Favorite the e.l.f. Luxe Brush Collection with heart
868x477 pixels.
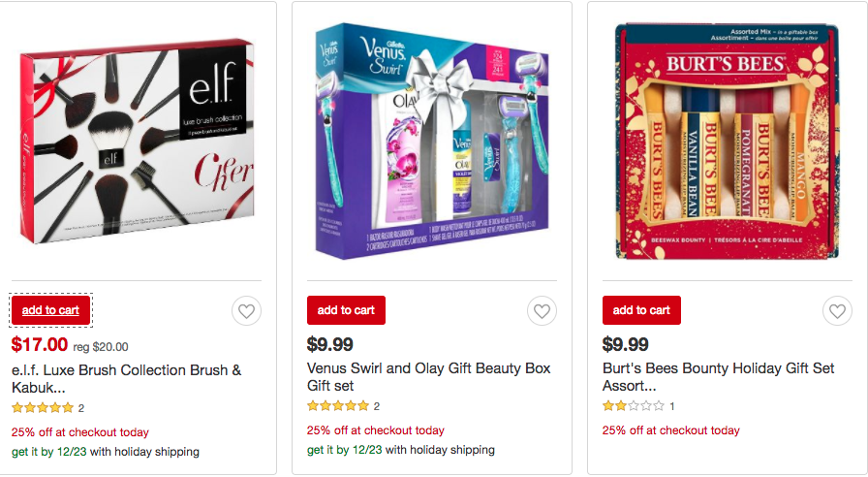tap(246, 311)
